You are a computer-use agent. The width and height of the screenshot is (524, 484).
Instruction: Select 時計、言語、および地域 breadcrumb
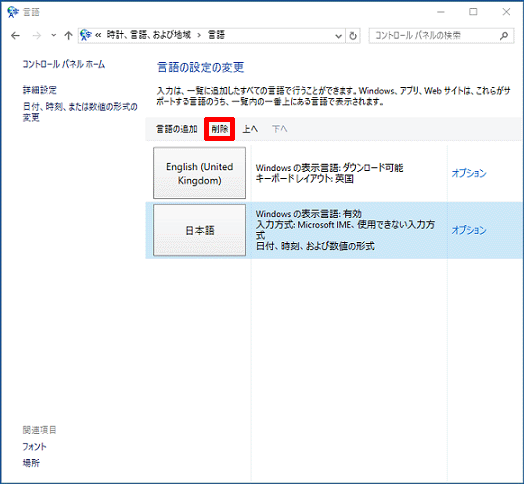(x=148, y=35)
